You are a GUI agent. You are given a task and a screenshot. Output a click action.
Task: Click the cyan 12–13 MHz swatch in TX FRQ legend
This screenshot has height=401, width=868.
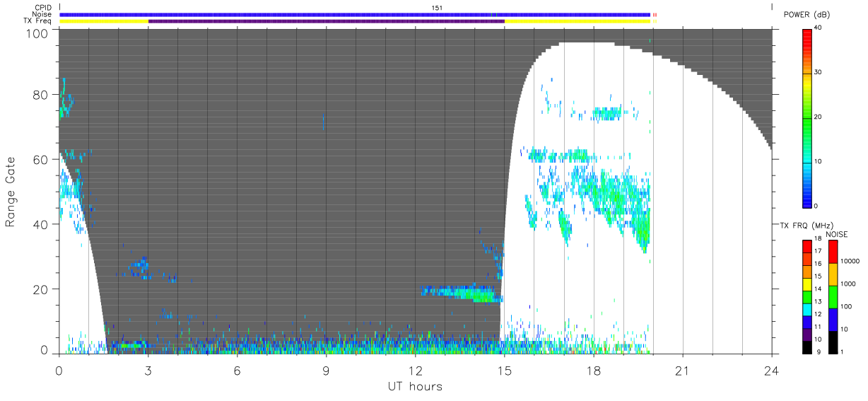click(807, 308)
